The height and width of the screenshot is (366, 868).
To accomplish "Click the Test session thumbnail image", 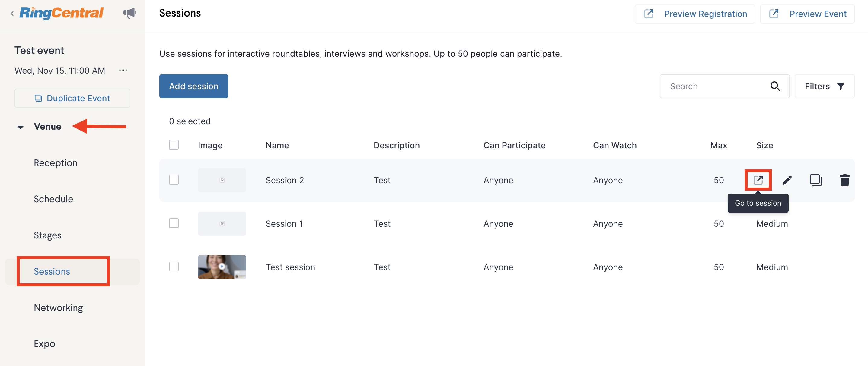I will coord(222,267).
